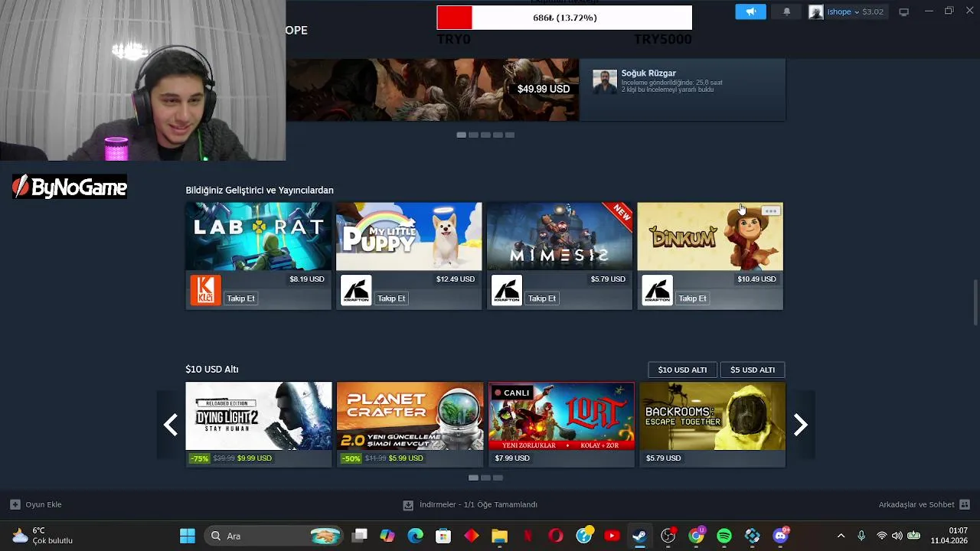980x551 pixels.
Task: Select last dot of top featured carousel
Action: tap(510, 135)
